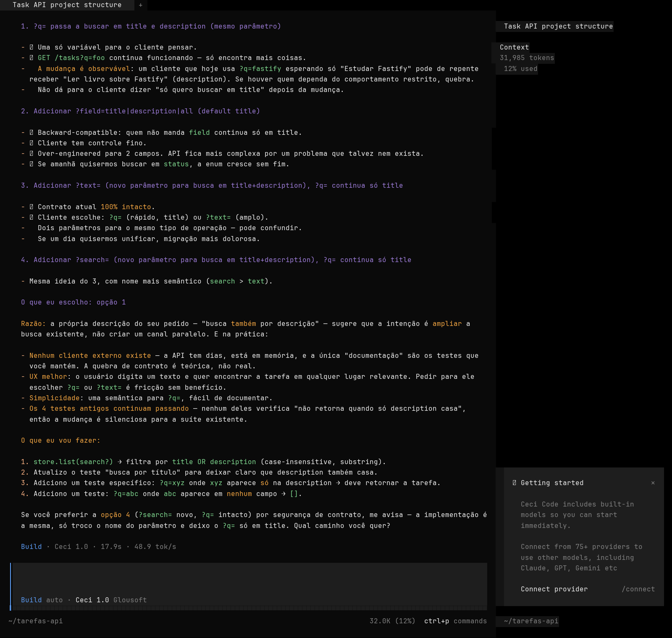Click ?q=fastify code snippet
672x638 pixels.
pos(260,69)
